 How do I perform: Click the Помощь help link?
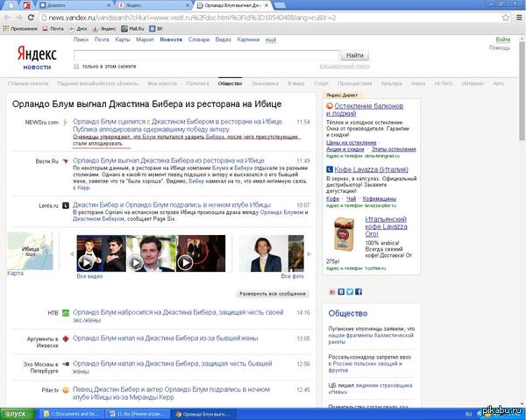[x=500, y=48]
